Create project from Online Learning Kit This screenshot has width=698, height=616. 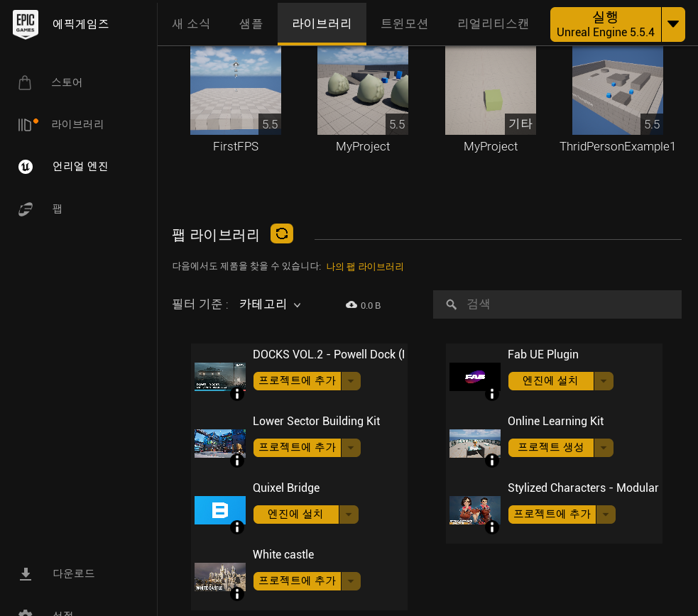(x=550, y=448)
